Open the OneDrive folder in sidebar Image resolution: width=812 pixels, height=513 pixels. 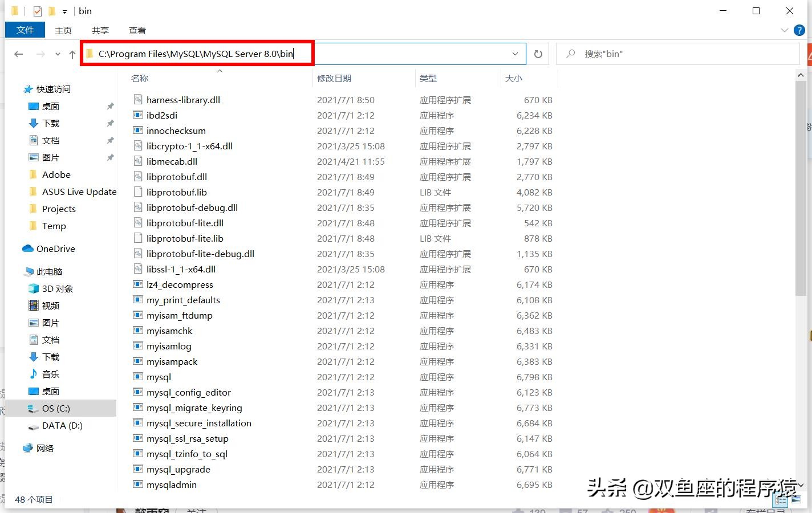click(x=56, y=249)
